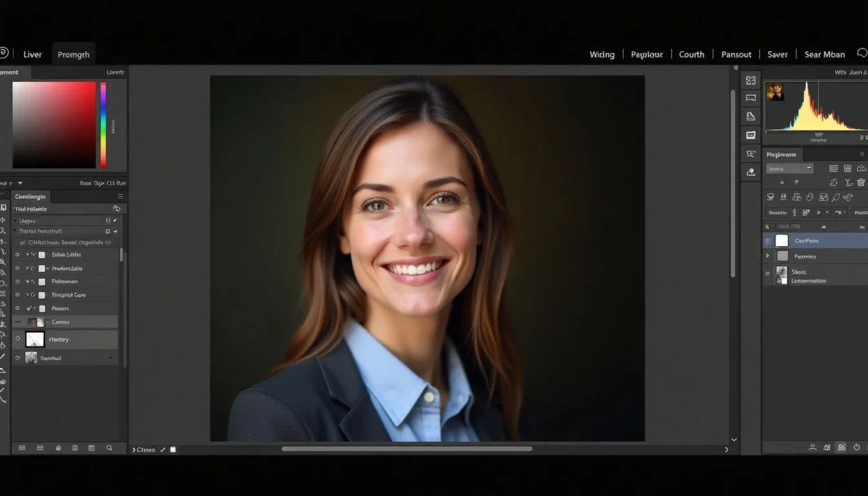Open the Paplour menu item
The width and height of the screenshot is (868, 496).
point(646,54)
